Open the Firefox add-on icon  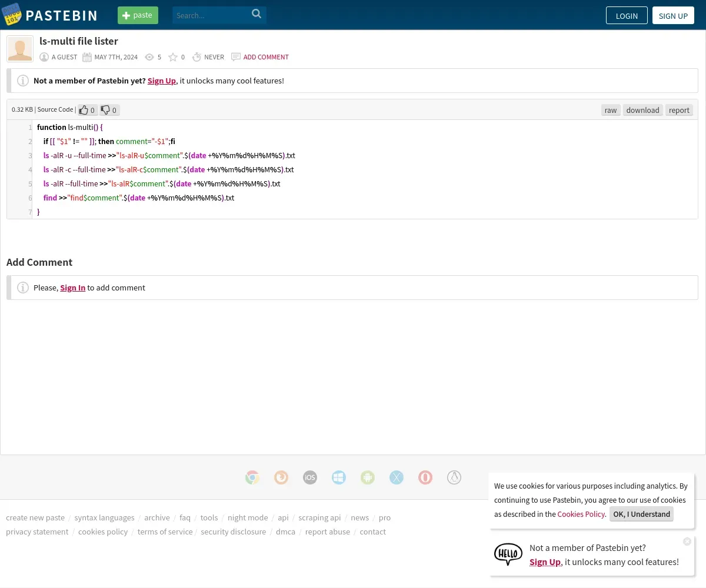click(x=281, y=477)
